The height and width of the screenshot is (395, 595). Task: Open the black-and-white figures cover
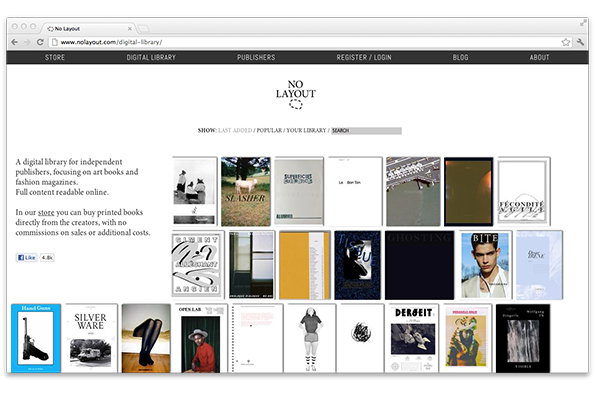(x=194, y=191)
